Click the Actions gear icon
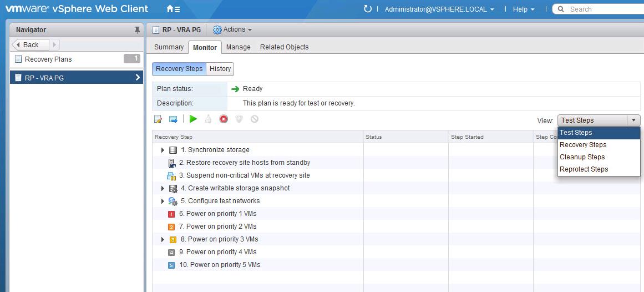 point(217,29)
